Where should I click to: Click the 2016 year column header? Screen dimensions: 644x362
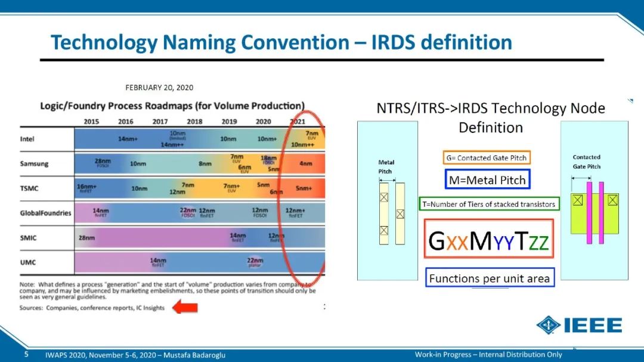pyautogui.click(x=126, y=122)
